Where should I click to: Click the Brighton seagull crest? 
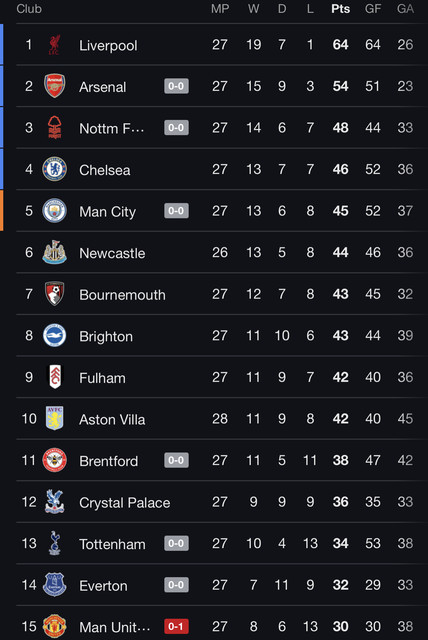point(54,336)
